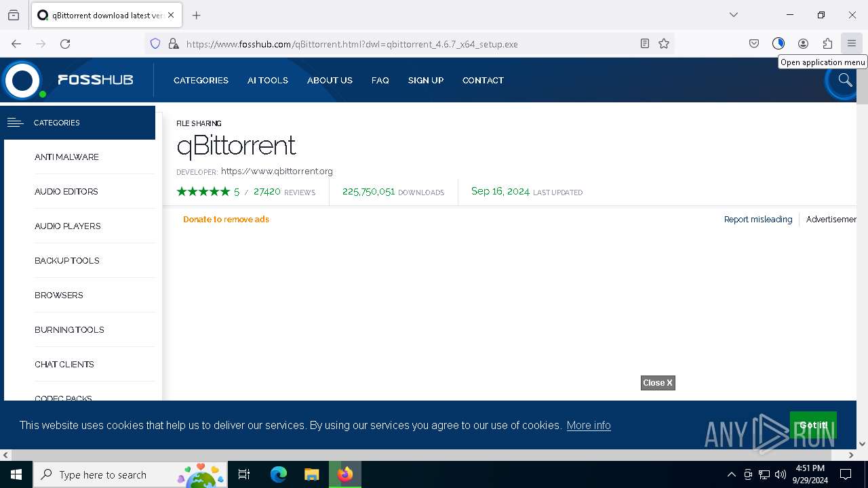
Task: Click the Type here to search box
Action: pyautogui.click(x=130, y=474)
